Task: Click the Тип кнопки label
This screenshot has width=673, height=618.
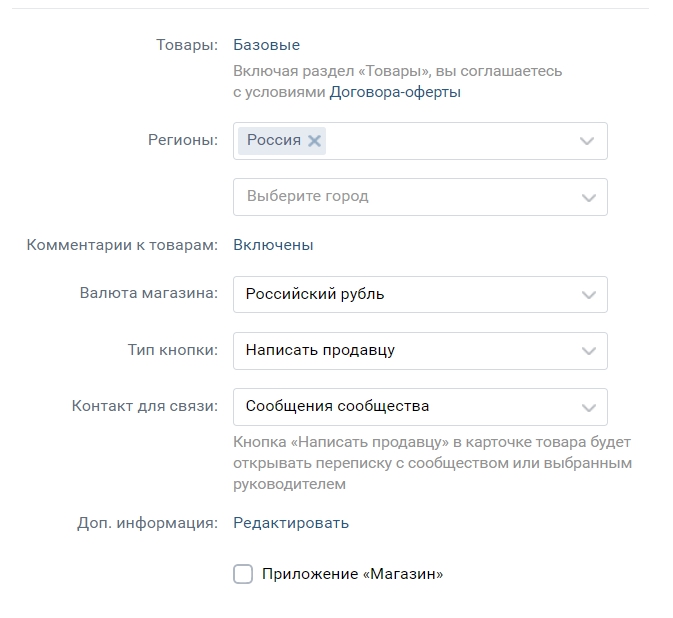Action: tap(172, 350)
